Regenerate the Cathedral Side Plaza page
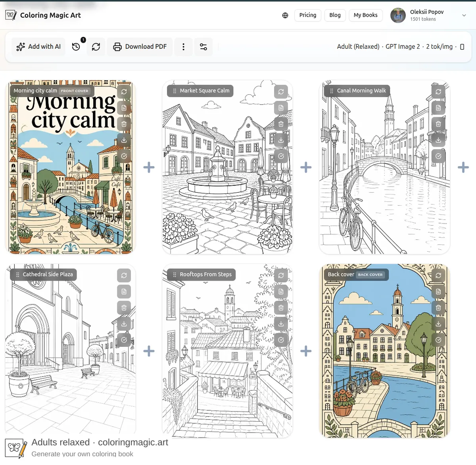 (124, 276)
